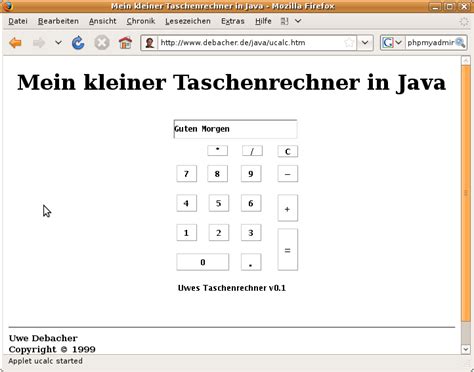474x372 pixels.
Task: Click the search box containing phpmyadmin
Action: 430,43
